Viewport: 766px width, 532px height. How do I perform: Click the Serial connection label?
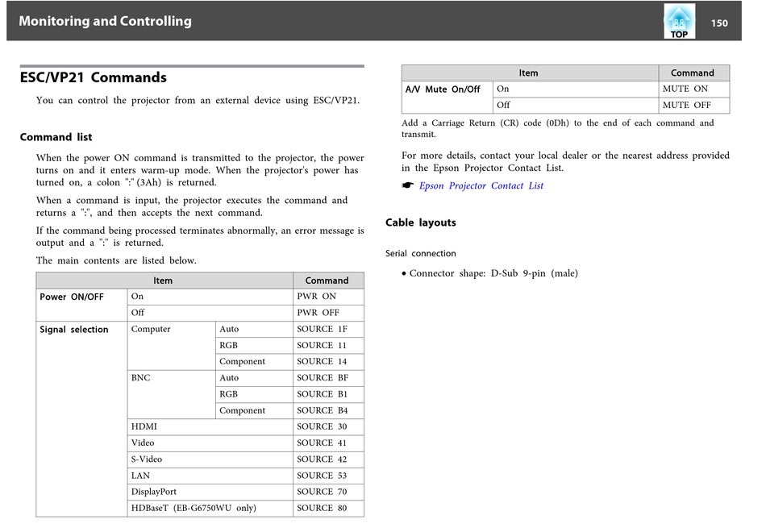[421, 254]
